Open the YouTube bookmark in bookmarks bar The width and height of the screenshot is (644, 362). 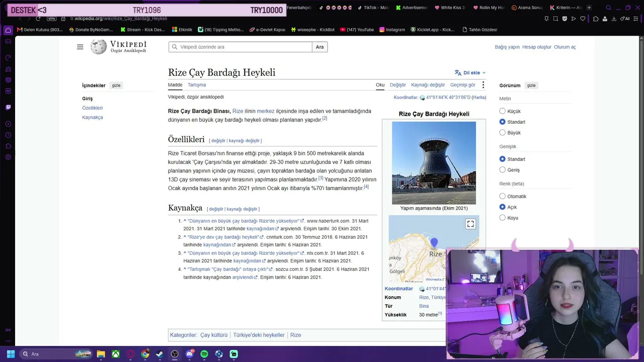click(357, 30)
